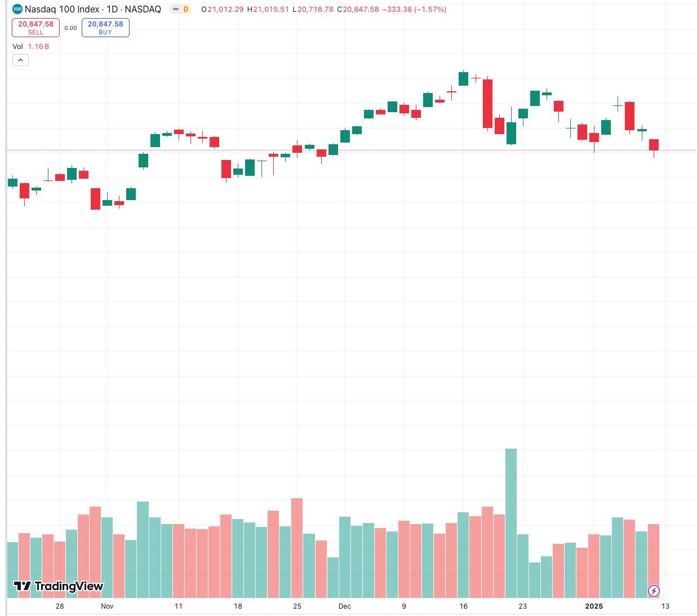The height and width of the screenshot is (616, 697).
Task: Click the large red candle after Dec 16
Action: pos(487,104)
